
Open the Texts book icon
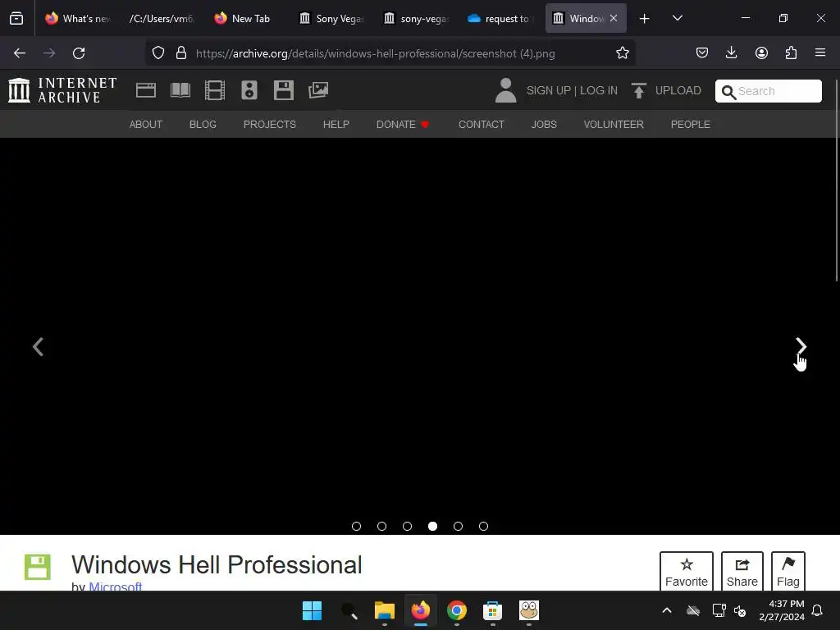pos(180,90)
